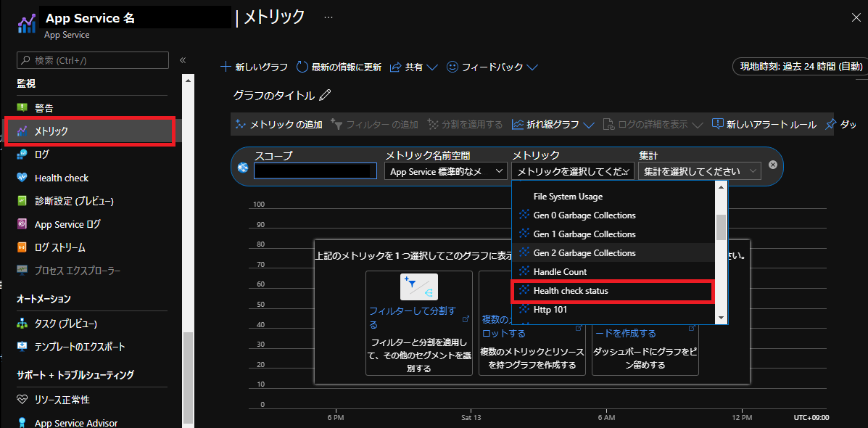Click the App Service Advisor icon
This screenshot has height=428, width=868.
(x=22, y=423)
